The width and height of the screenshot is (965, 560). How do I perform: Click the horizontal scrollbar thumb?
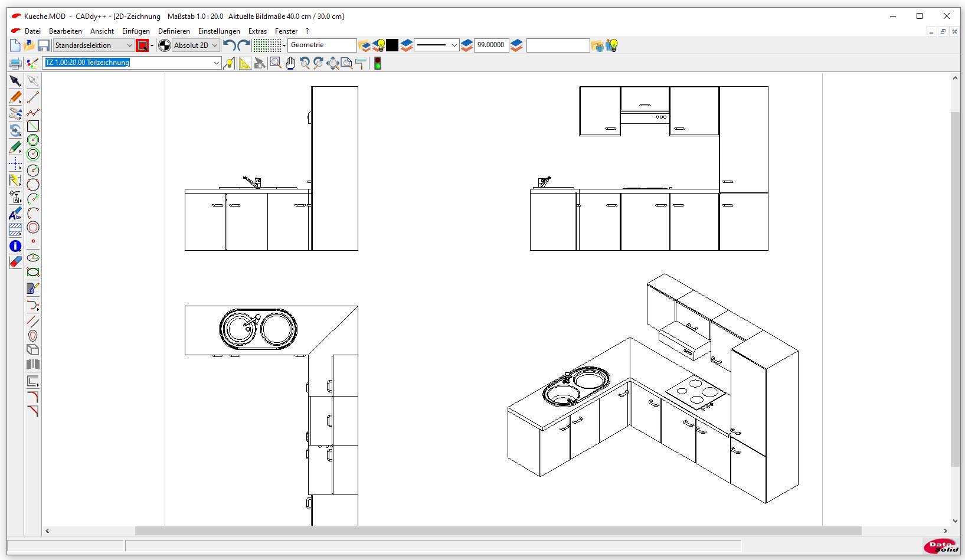click(498, 530)
